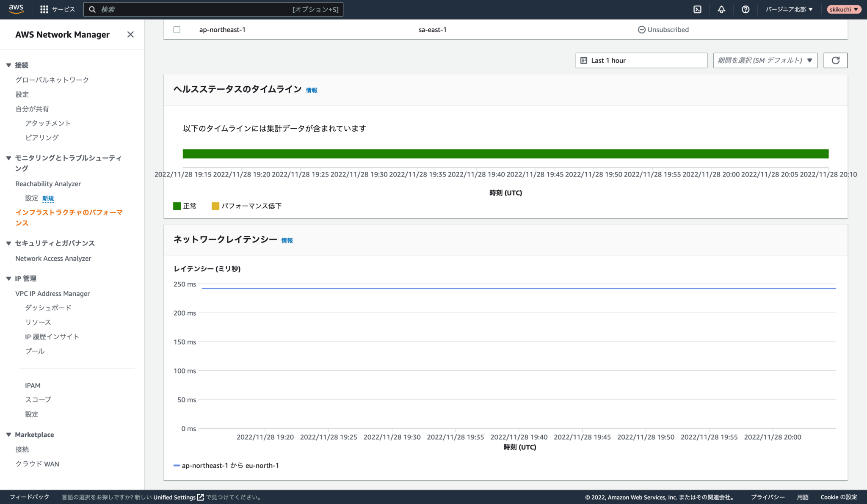Open クラウド WAN sidebar item
This screenshot has height=504, width=867.
click(37, 464)
